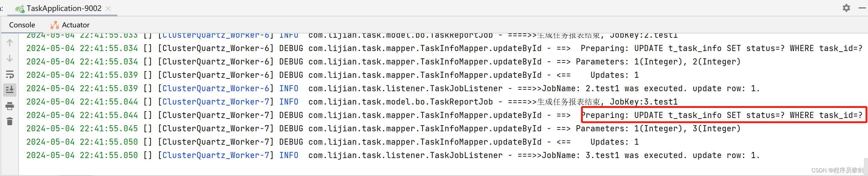Close the TaskApplication-9002 run tab

[x=108, y=9]
